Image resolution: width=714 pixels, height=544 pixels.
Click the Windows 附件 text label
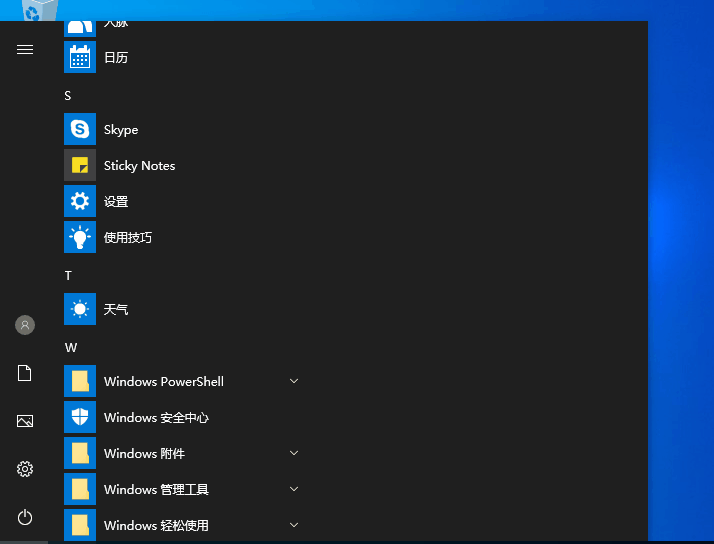tap(144, 453)
